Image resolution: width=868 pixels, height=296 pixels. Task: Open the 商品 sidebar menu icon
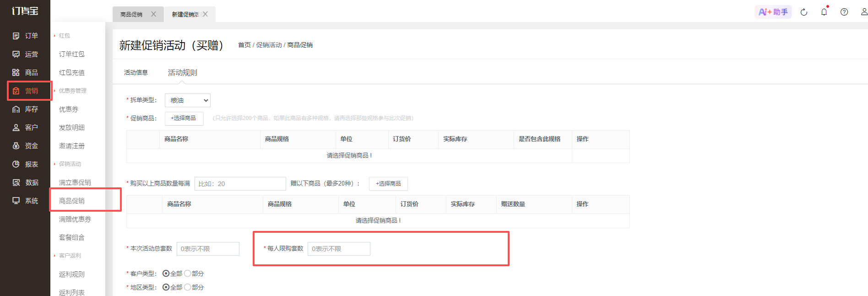(x=16, y=72)
